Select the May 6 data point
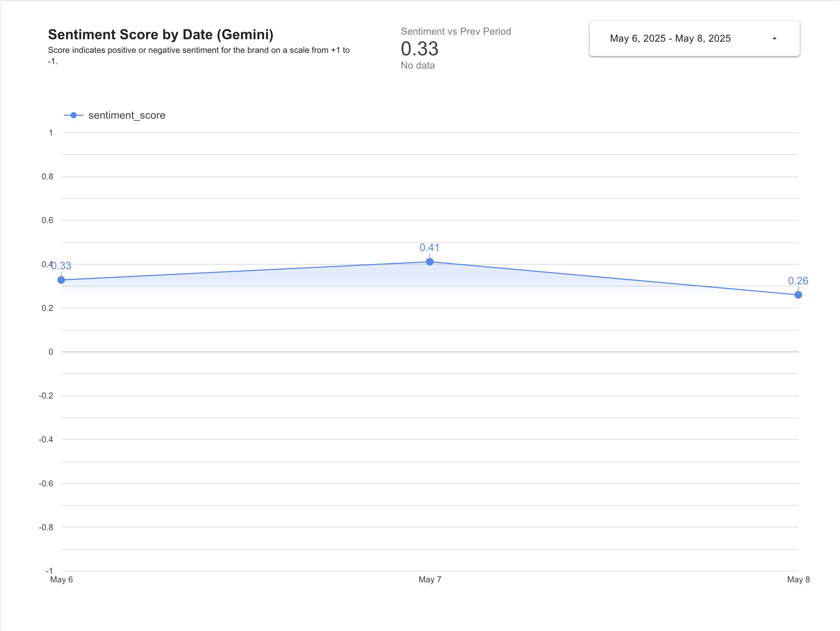 [x=61, y=280]
